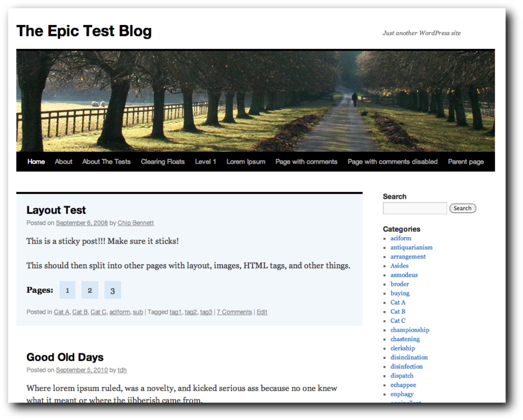523x420 pixels.
Task: Open The Epic Test Blog site title
Action: [x=84, y=31]
